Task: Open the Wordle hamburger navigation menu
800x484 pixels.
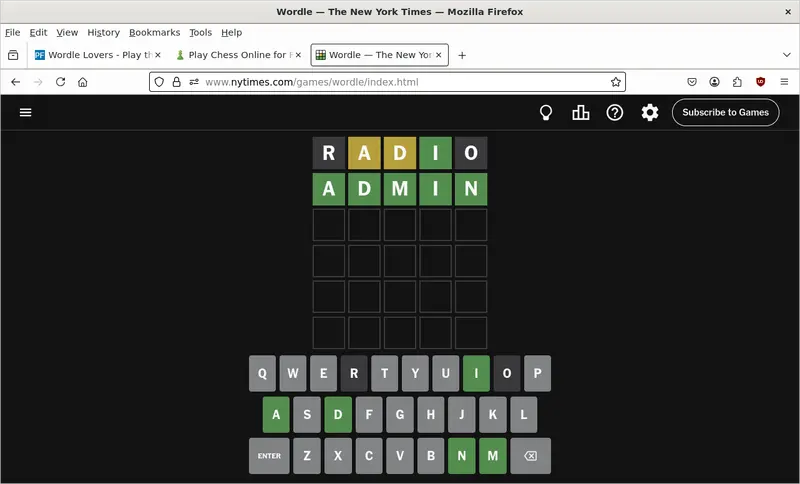Action: [26, 112]
